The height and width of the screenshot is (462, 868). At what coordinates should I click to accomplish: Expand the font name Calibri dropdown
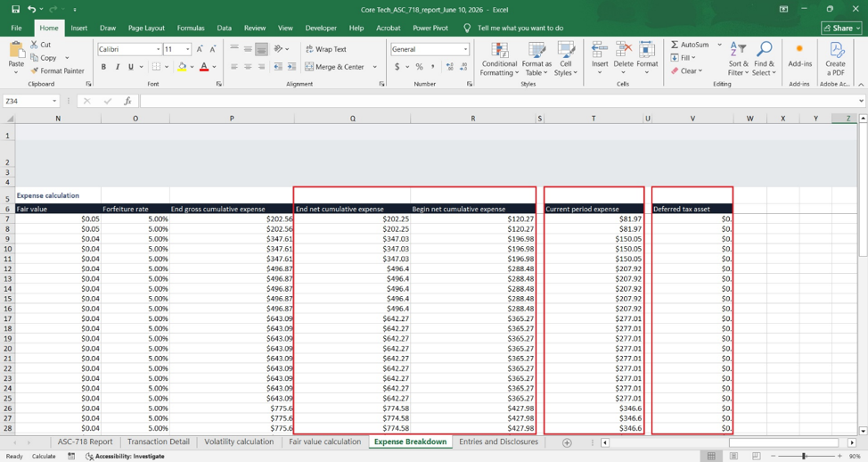[x=158, y=49]
